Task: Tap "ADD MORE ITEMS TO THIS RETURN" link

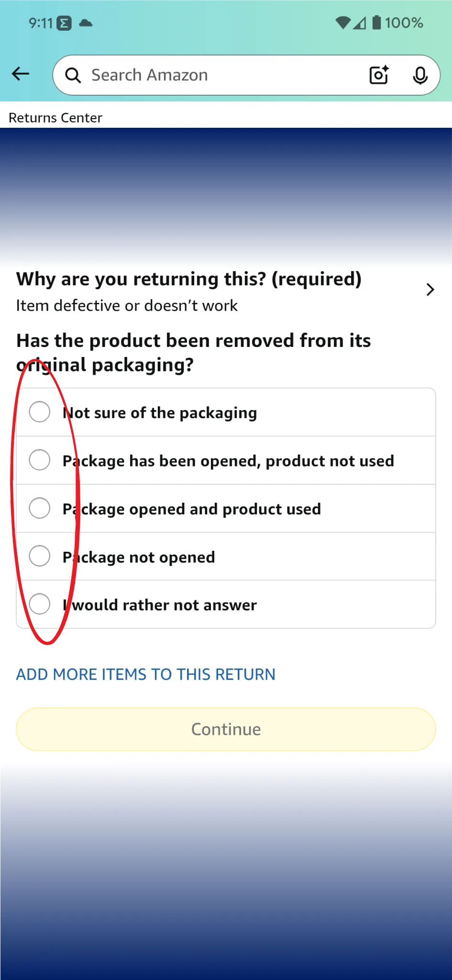Action: (146, 674)
